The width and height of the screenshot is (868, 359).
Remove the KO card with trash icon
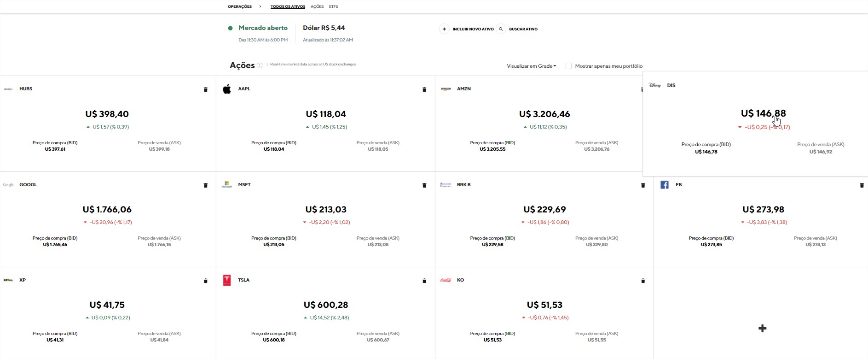coord(643,281)
